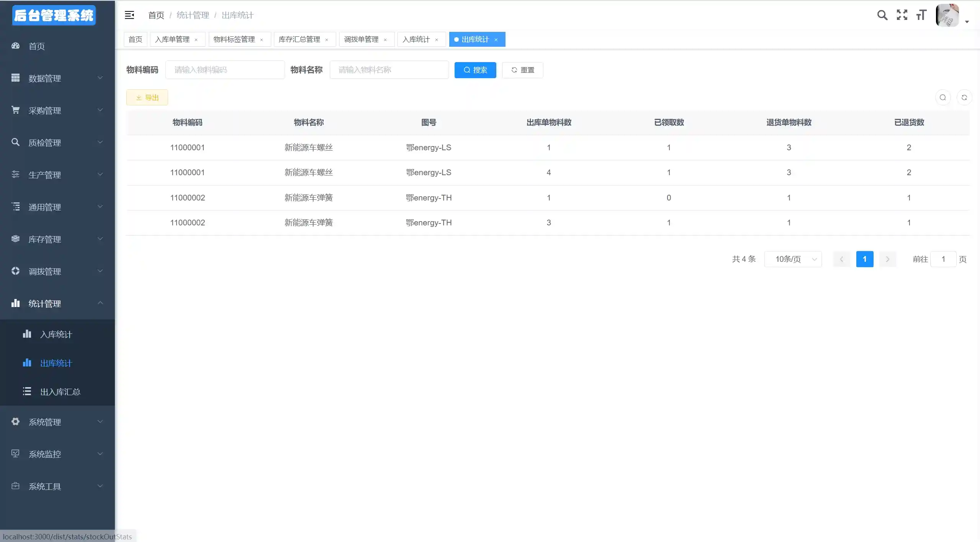This screenshot has width=980, height=542.
Task: Open the header search magnifier icon
Action: pyautogui.click(x=882, y=15)
